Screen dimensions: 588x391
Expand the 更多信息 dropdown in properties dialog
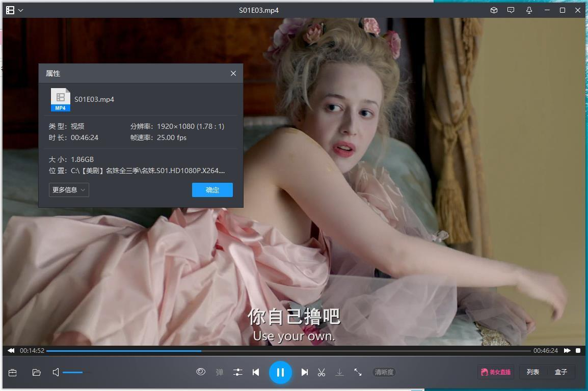click(x=68, y=190)
